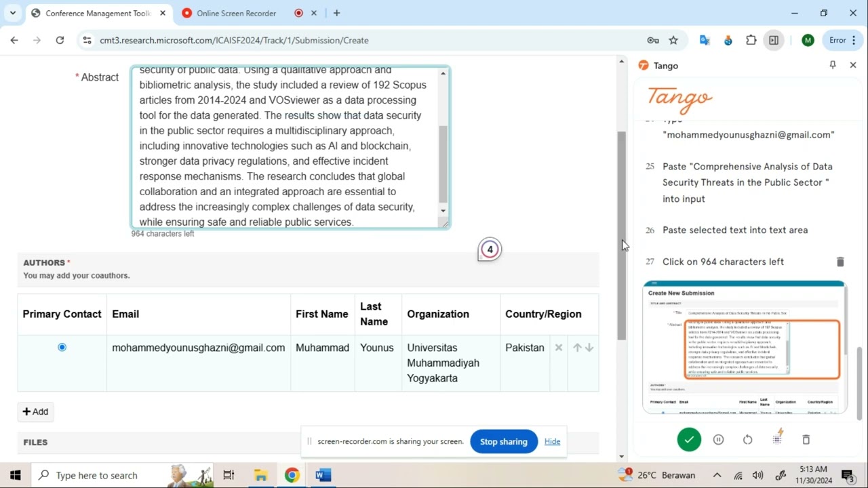Close the Tango side panel
Viewport: 868px width, 488px height.
click(x=853, y=65)
